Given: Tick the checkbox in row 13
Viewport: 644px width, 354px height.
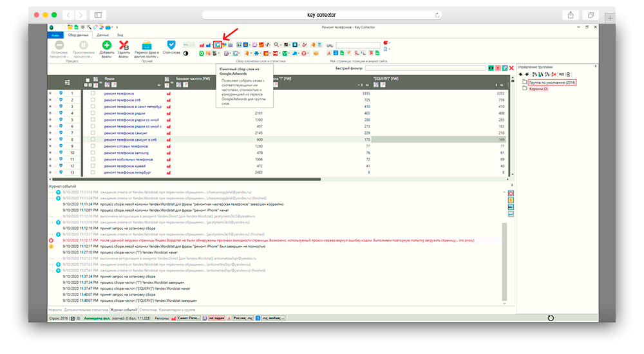Looking at the screenshot, I should (93, 172).
